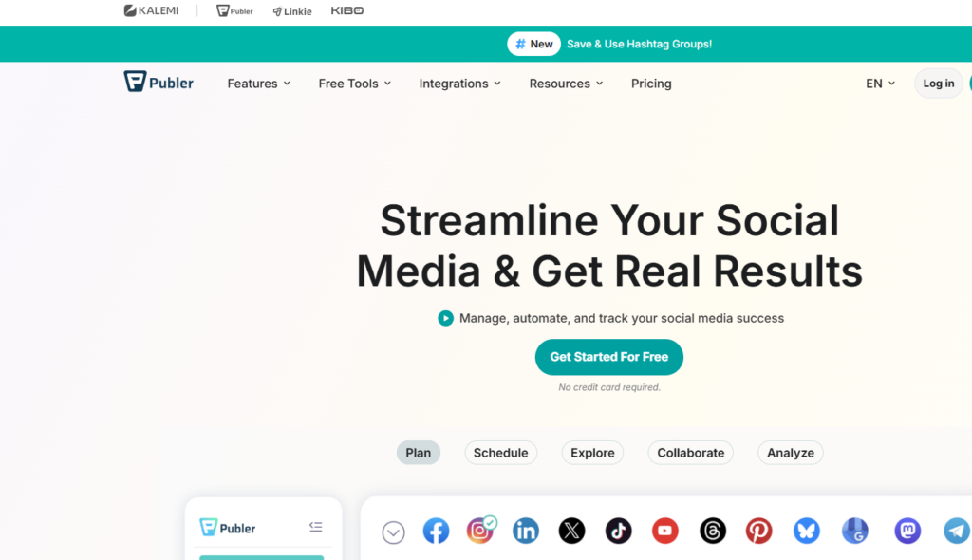Select the YouTube account icon
The height and width of the screenshot is (560, 972).
click(664, 531)
